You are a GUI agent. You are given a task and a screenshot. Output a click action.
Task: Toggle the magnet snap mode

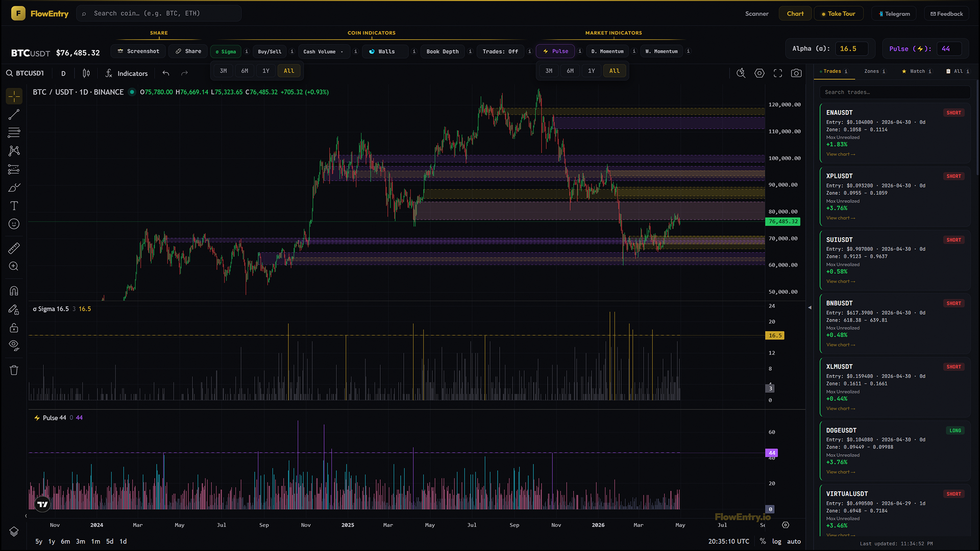14,291
